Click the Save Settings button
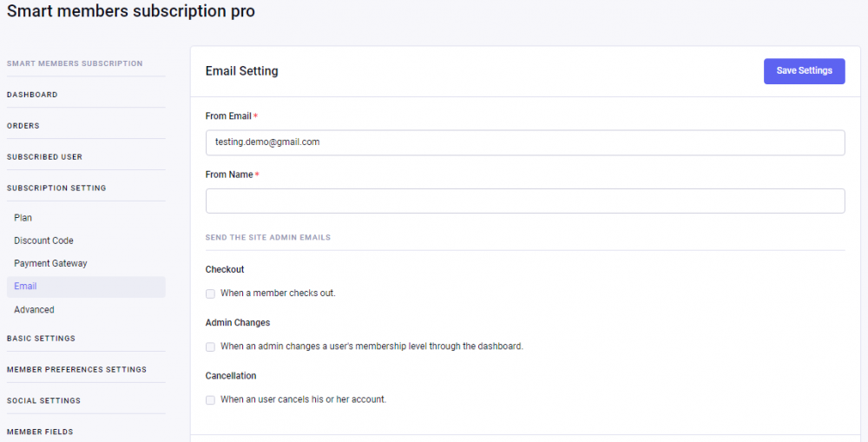 [804, 71]
